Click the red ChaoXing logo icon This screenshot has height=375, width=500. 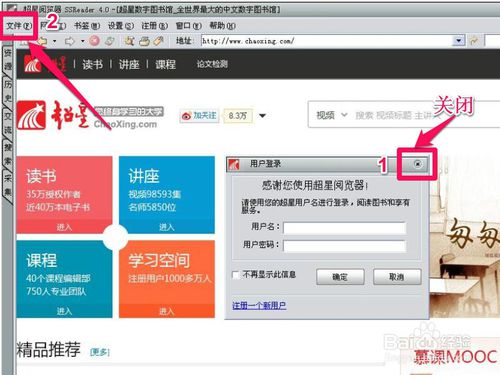click(31, 115)
